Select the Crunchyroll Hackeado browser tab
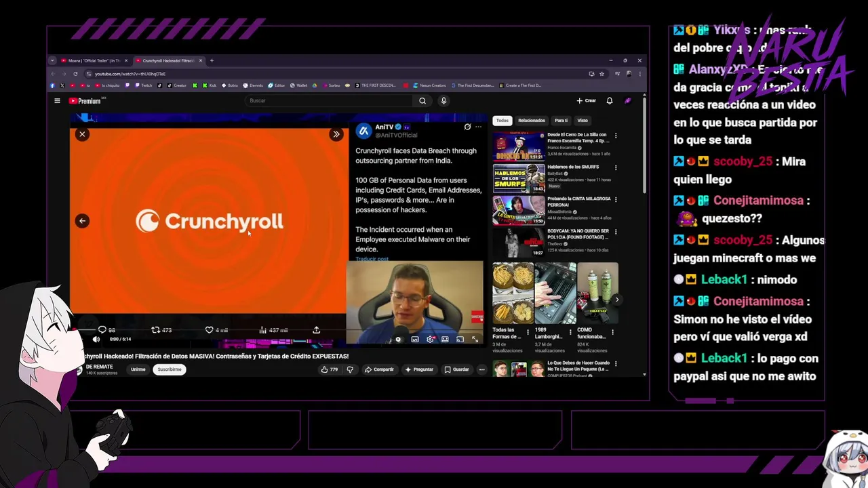 [x=168, y=60]
